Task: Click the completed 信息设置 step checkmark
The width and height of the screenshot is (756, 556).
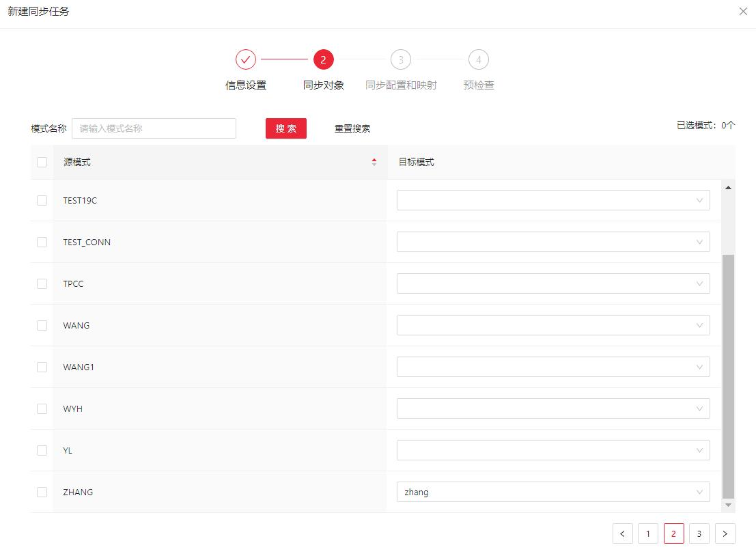Action: [x=245, y=60]
